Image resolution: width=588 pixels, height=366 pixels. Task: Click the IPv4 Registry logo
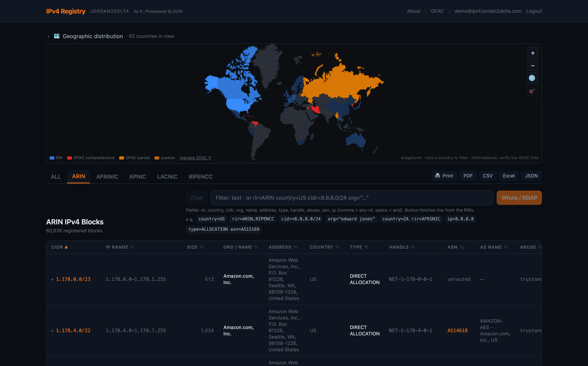click(66, 11)
